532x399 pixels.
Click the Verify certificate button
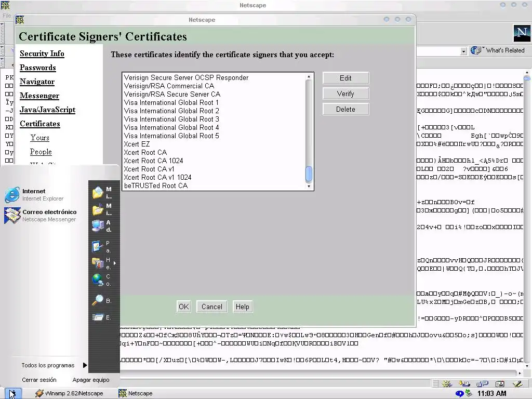345,94
